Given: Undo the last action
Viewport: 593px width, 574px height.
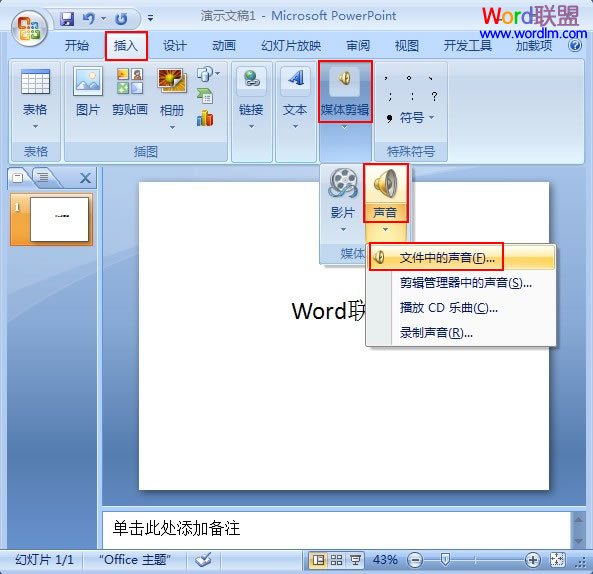Looking at the screenshot, I should click(89, 18).
